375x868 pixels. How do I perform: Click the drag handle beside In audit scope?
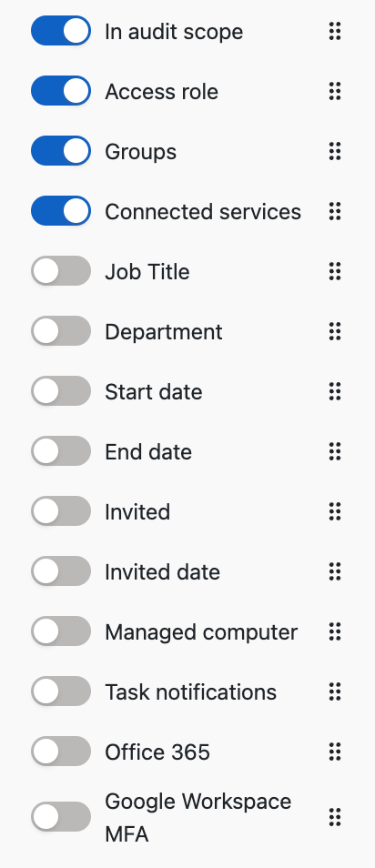[335, 32]
